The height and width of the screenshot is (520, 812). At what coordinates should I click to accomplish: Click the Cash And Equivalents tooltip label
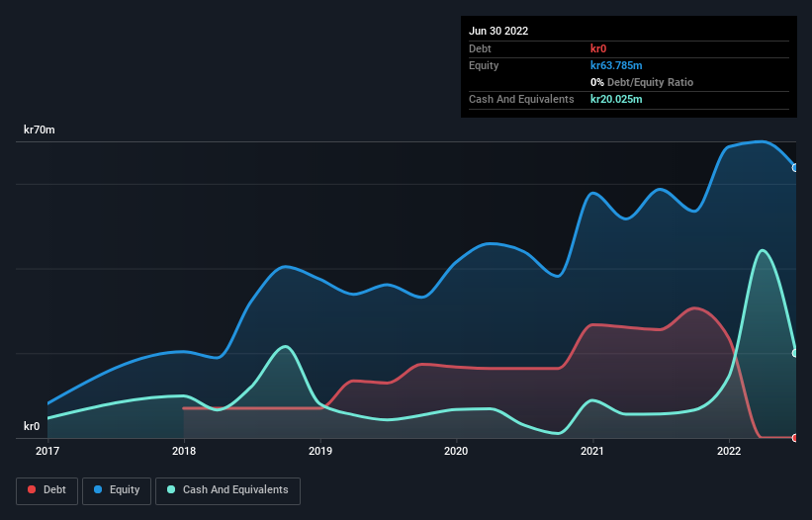pyautogui.click(x=521, y=99)
